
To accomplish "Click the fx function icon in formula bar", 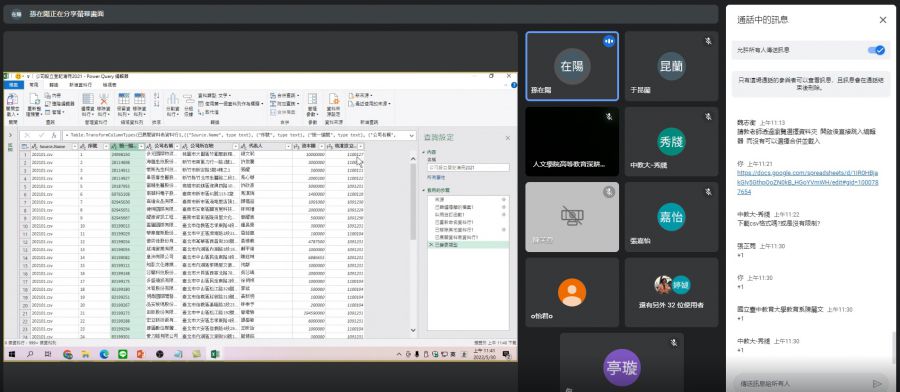I will pyautogui.click(x=54, y=135).
